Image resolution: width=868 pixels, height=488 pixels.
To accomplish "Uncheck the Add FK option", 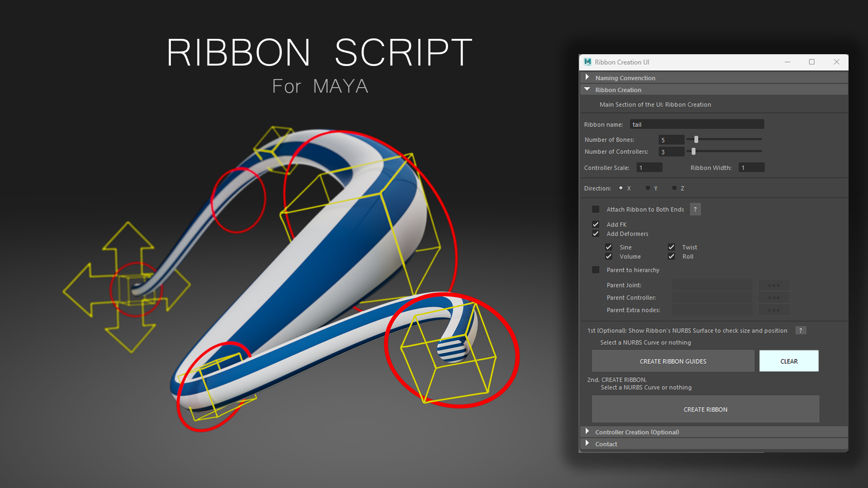I will (596, 225).
